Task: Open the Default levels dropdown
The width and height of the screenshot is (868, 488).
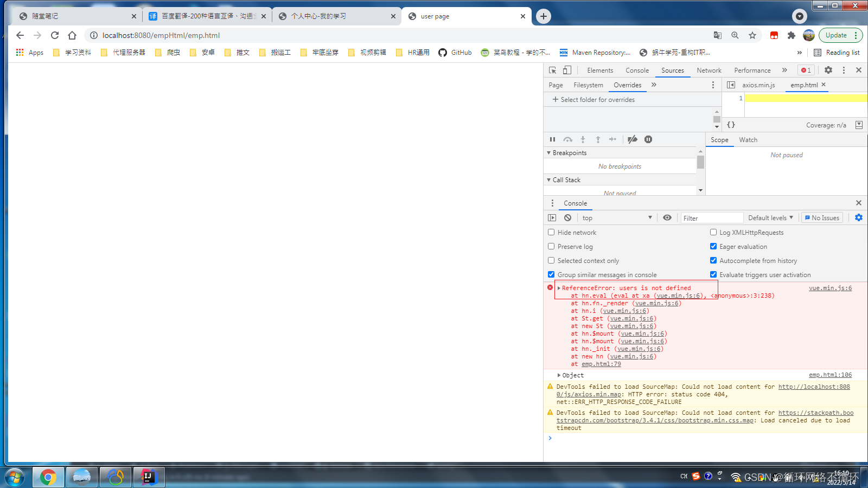Action: click(x=770, y=217)
